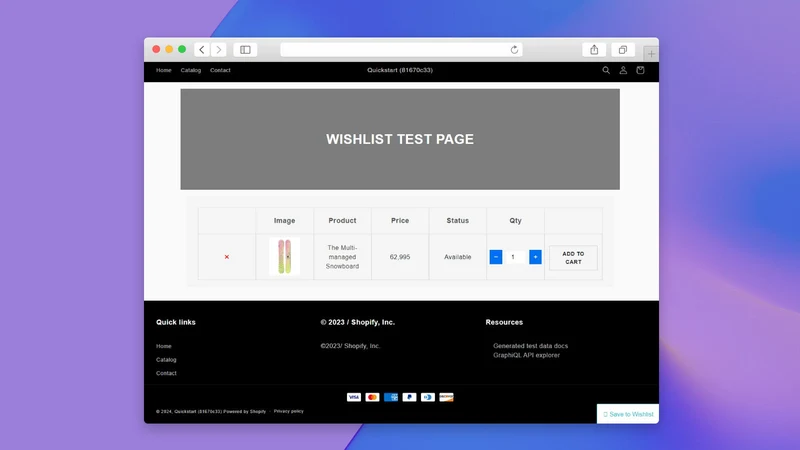The height and width of the screenshot is (450, 800).
Task: Click the Qty column header
Action: click(x=515, y=220)
